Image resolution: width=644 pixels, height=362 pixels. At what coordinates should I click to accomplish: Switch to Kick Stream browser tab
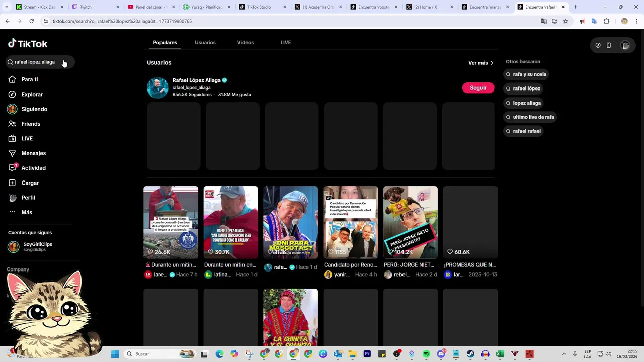click(x=39, y=7)
